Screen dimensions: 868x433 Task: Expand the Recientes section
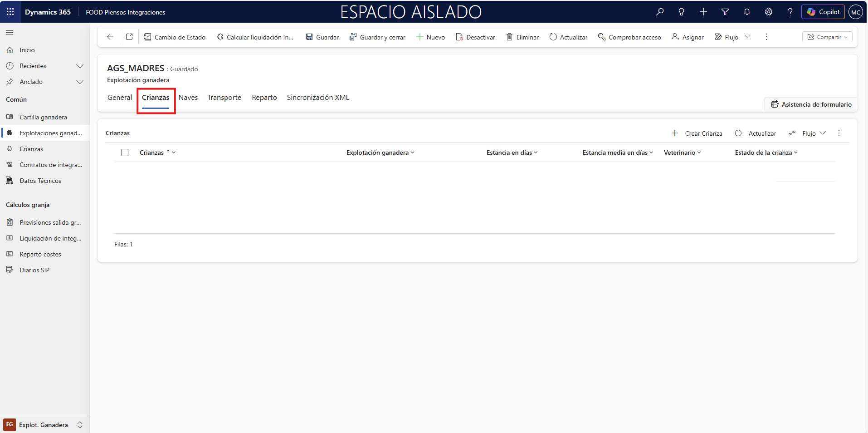pyautogui.click(x=80, y=66)
